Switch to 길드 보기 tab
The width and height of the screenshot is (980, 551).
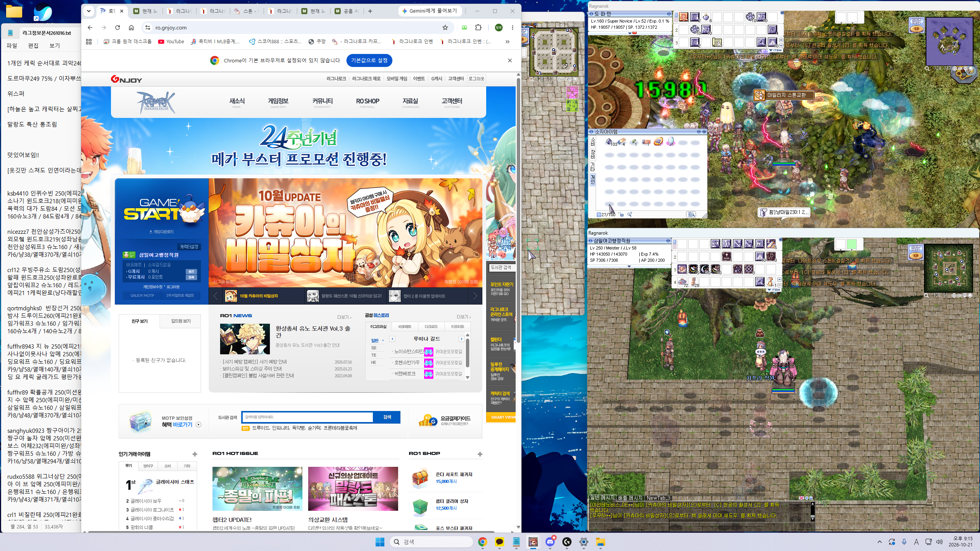(181, 321)
